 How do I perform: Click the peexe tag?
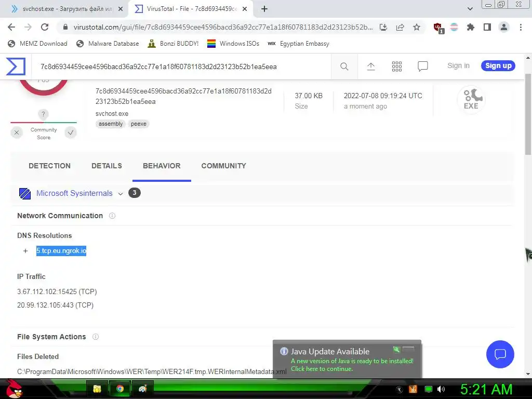click(x=139, y=124)
